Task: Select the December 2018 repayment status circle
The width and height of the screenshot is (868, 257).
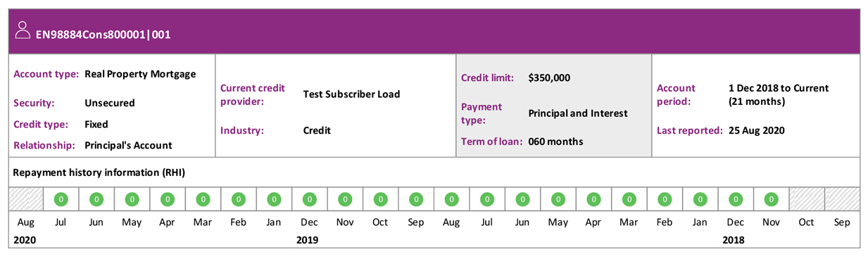Action: coord(736,199)
